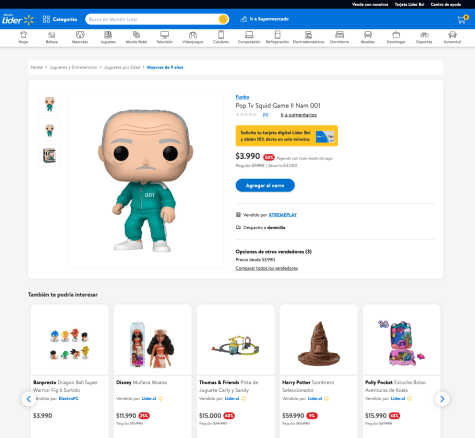Click the yellow search magnifier button

coord(223,19)
